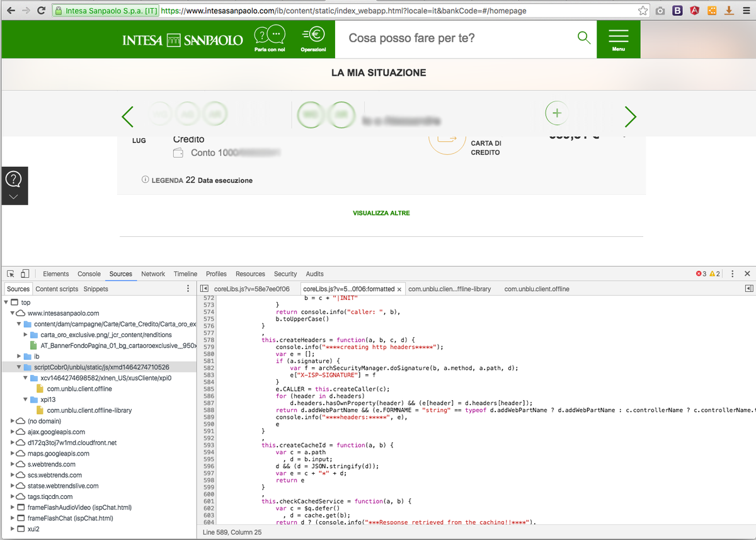Click the VISUALIZZA ALTRE link
Image resolution: width=756 pixels, height=540 pixels.
pyautogui.click(x=381, y=213)
